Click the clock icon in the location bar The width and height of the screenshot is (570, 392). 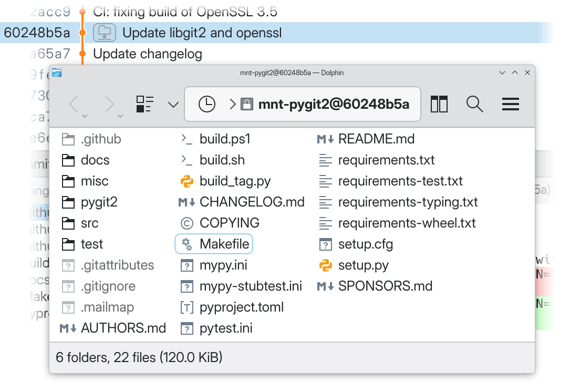[206, 104]
